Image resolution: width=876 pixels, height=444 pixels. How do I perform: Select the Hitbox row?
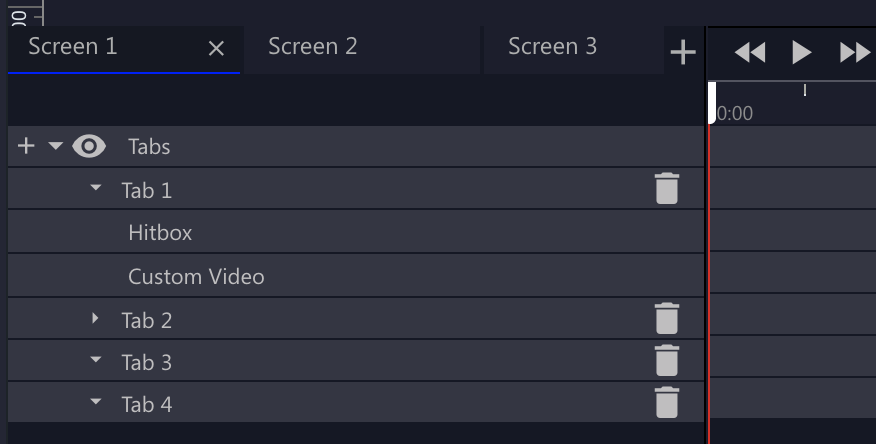point(356,232)
